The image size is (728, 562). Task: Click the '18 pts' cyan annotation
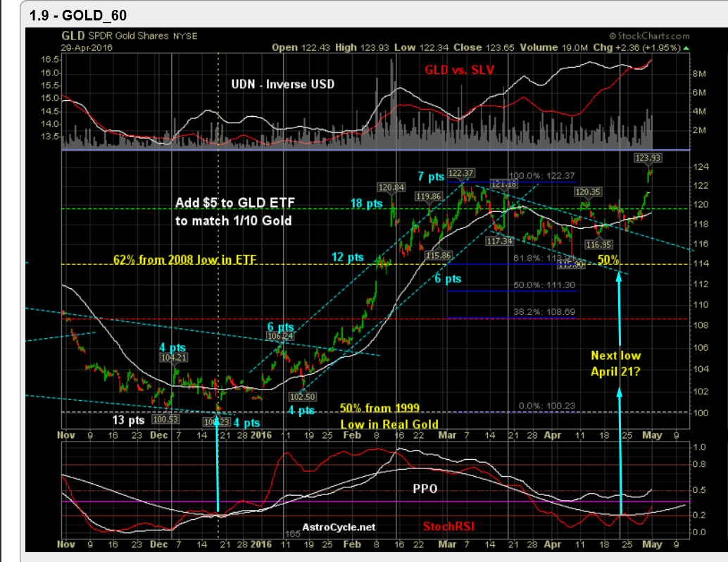pyautogui.click(x=366, y=204)
